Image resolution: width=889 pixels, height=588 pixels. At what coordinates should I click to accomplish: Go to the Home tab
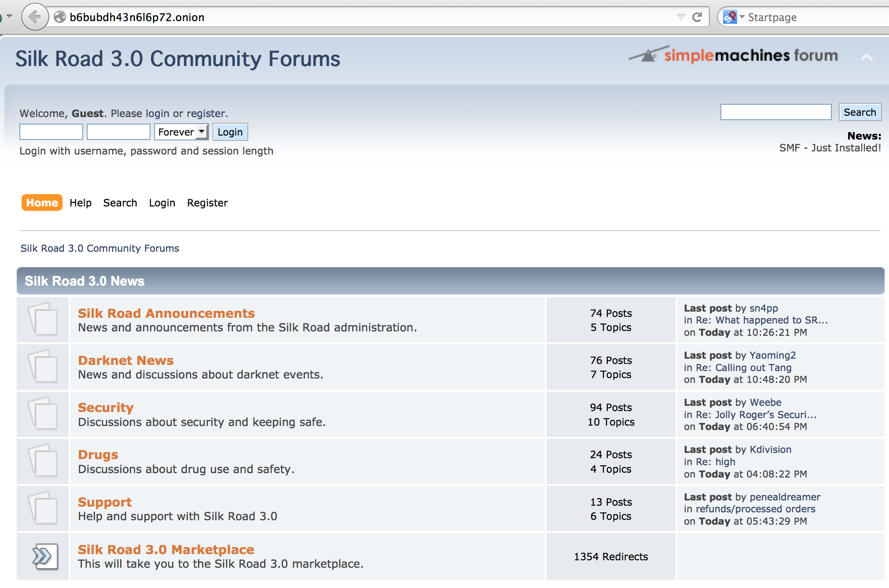[x=42, y=203]
